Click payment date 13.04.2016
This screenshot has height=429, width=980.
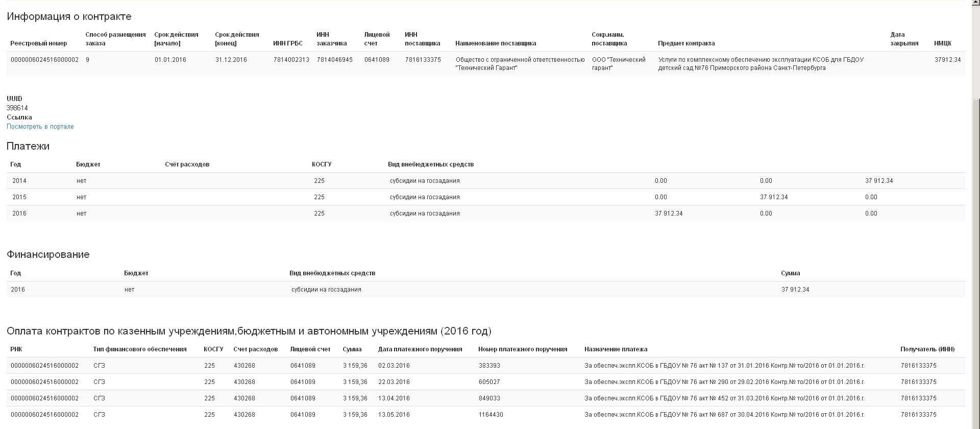tap(394, 398)
